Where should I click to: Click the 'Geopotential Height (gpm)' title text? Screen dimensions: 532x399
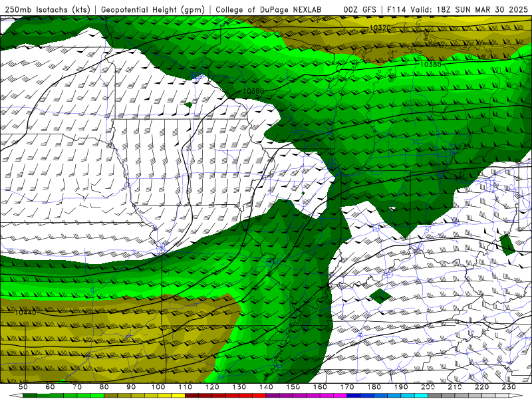153,9
